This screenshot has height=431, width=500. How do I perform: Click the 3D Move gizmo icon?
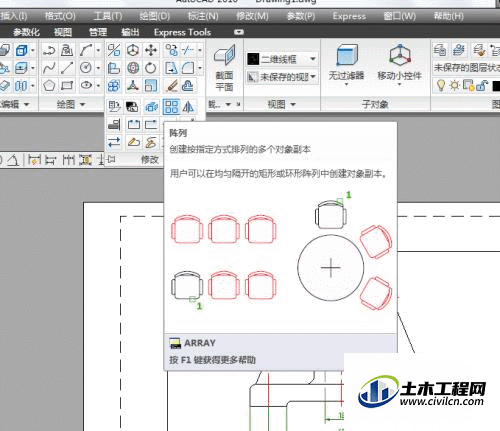coord(133,51)
